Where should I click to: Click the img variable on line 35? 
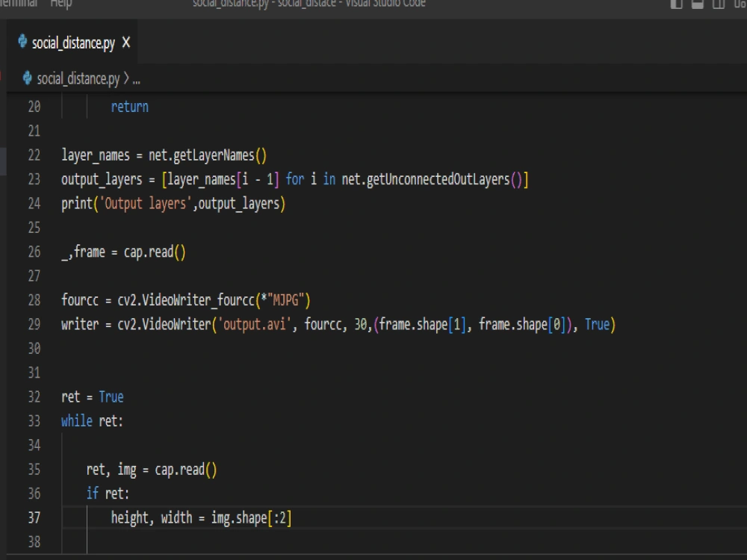pos(127,470)
